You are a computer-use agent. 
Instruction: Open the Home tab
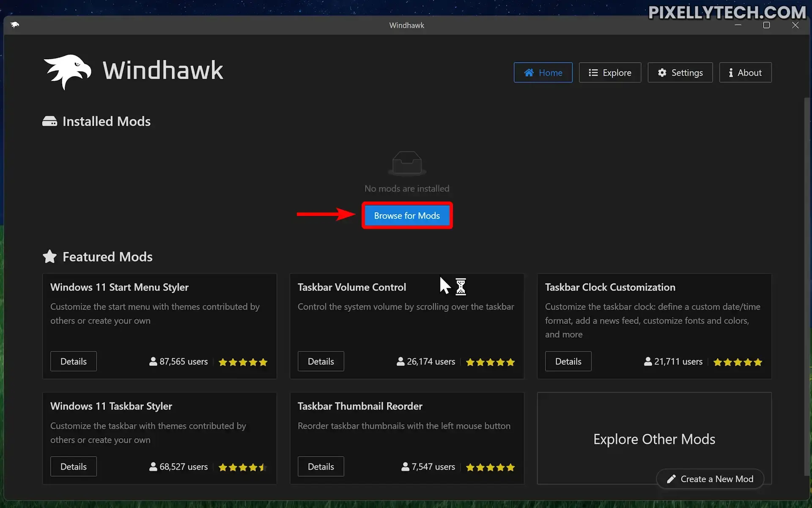(x=543, y=72)
